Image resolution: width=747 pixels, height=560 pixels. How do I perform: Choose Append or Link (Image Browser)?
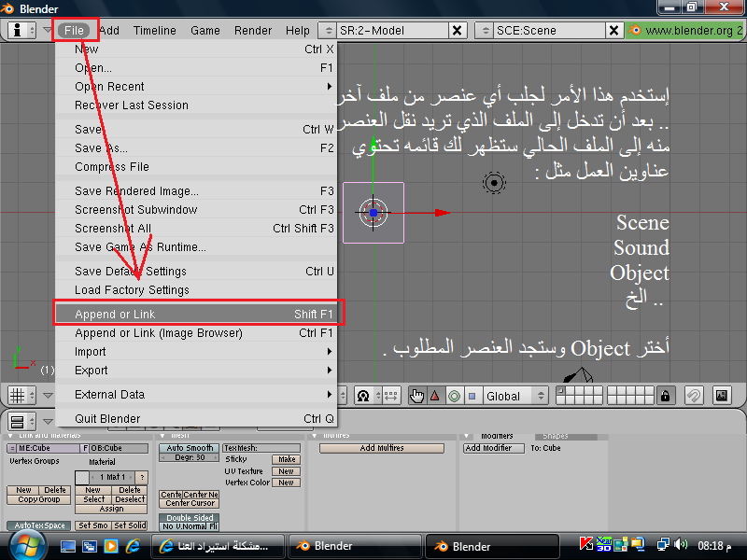(x=197, y=333)
